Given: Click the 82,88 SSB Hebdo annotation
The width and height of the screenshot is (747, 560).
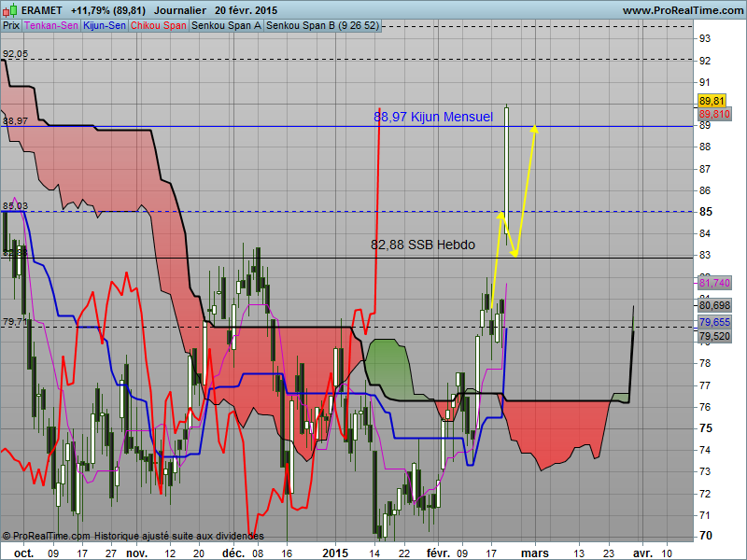Looking at the screenshot, I should click(423, 245).
